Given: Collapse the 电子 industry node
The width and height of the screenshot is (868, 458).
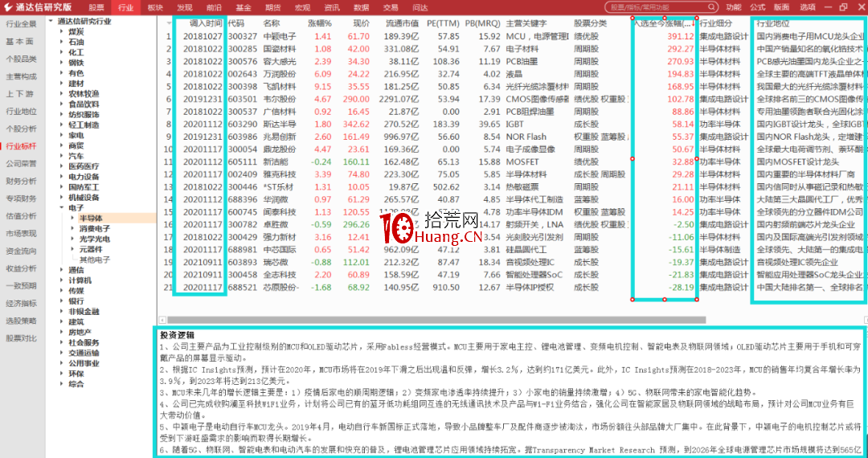Looking at the screenshot, I should [x=62, y=208].
